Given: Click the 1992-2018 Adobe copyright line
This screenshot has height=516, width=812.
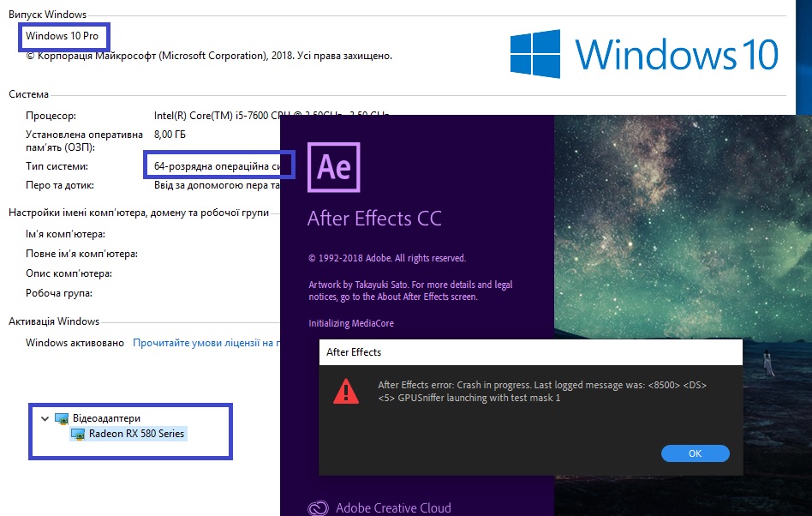Looking at the screenshot, I should point(387,258).
